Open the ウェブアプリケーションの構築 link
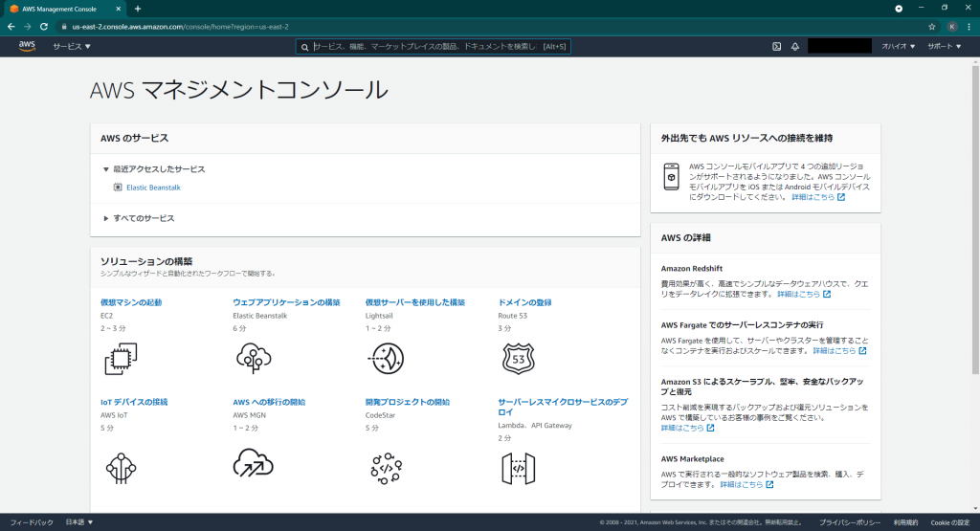The height and width of the screenshot is (531, 980). tap(286, 302)
